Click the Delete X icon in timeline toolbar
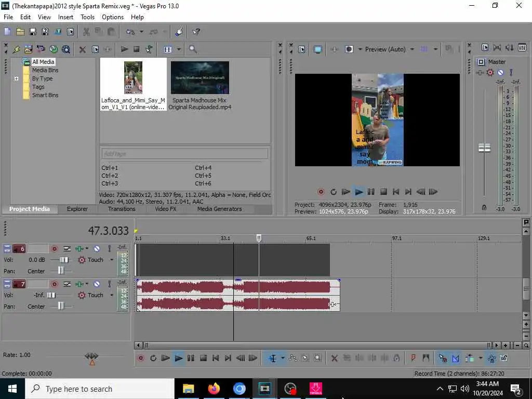Screen dimensions: 532x399 (334, 358)
